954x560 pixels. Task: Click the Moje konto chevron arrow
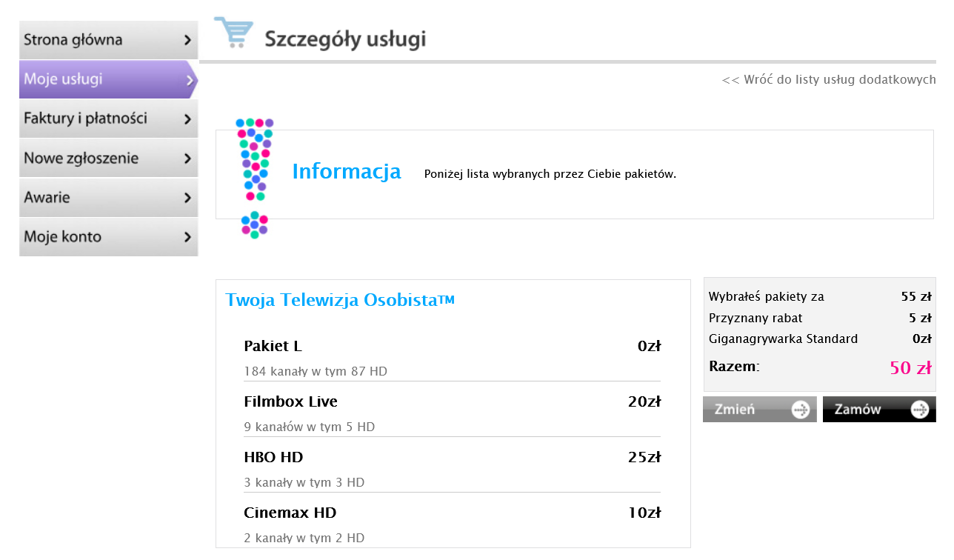point(187,237)
